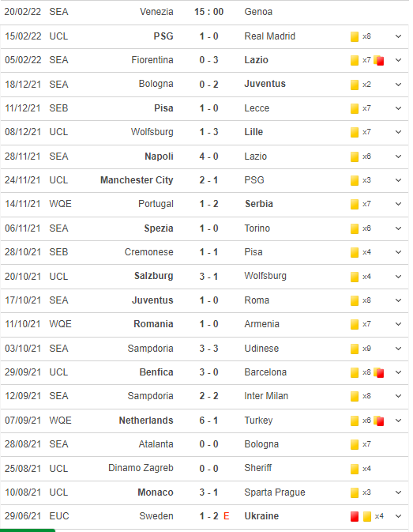The height and width of the screenshot is (532, 413).
Task: Click the 15 : 00 kickoff time
Action: (x=208, y=12)
